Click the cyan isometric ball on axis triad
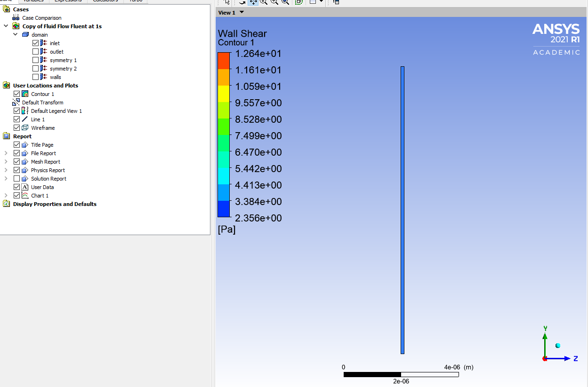This screenshot has width=588, height=387. tap(558, 346)
